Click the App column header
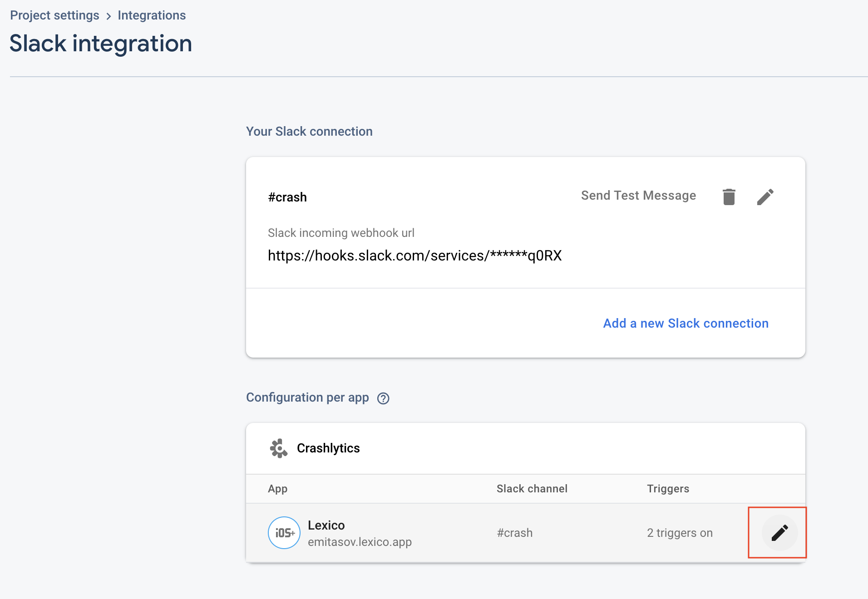Image resolution: width=868 pixels, height=599 pixels. click(x=277, y=489)
